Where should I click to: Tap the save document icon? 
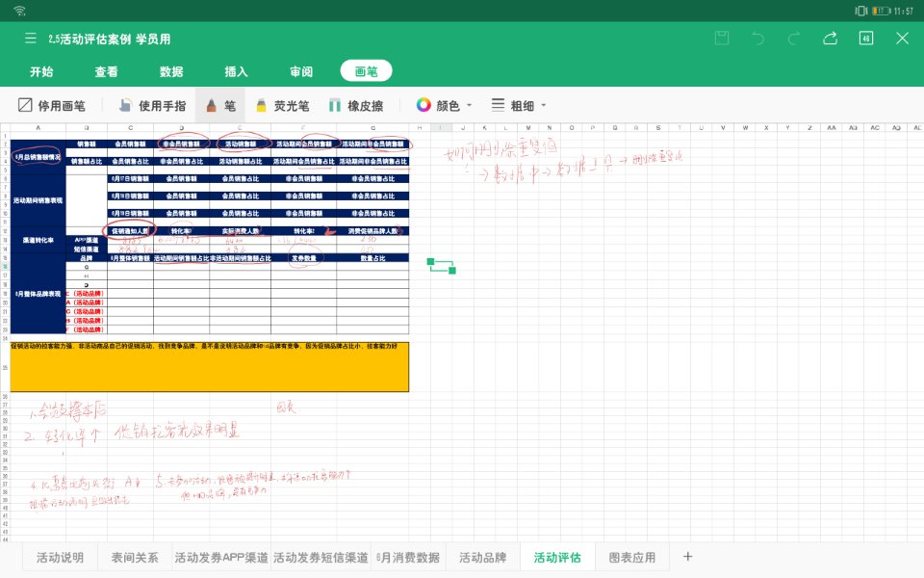pos(722,39)
